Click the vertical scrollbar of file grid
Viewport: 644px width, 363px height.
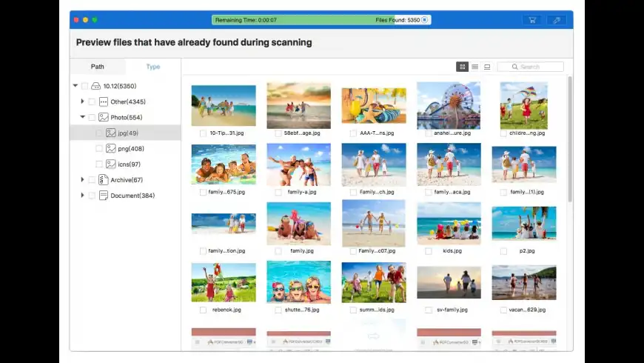pos(570,139)
